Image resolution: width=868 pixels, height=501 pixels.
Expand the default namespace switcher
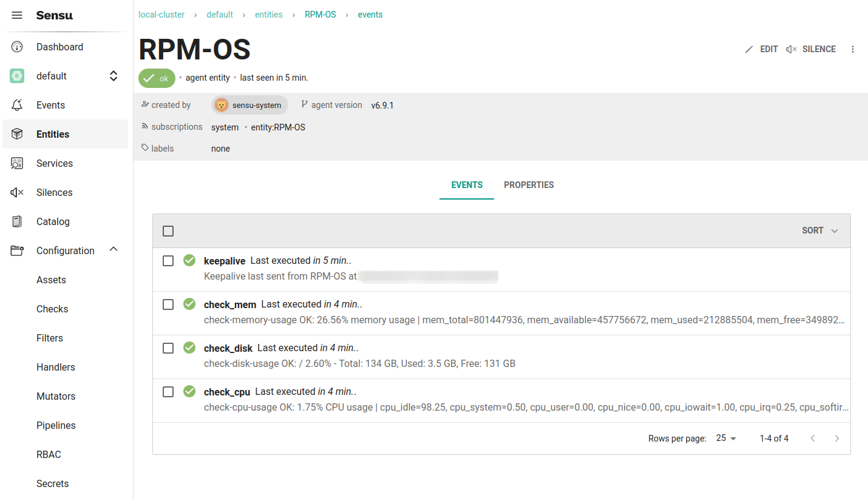[114, 76]
